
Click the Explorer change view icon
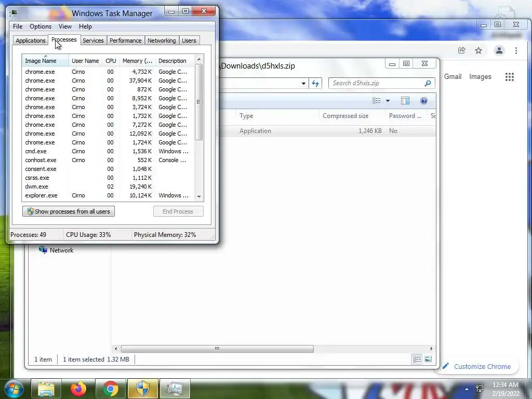click(376, 101)
